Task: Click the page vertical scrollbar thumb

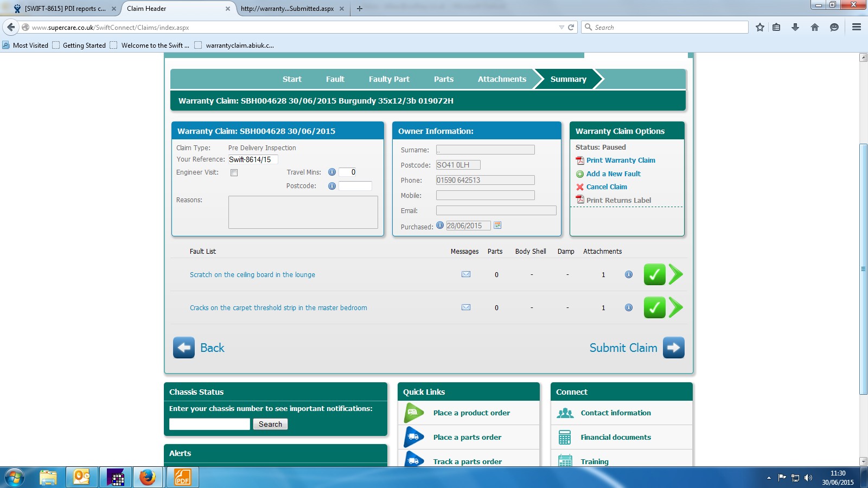Action: point(863,269)
